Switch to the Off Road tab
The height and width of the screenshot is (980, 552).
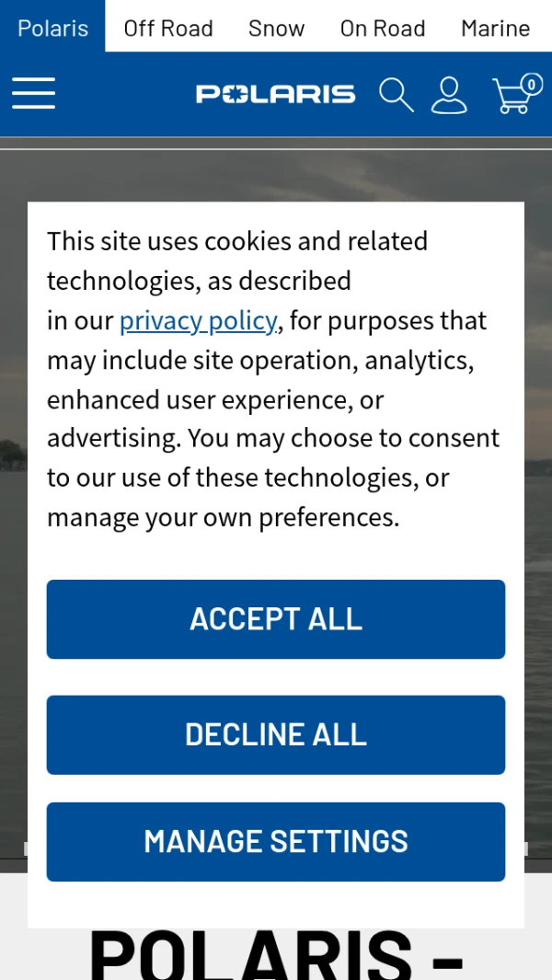click(168, 28)
